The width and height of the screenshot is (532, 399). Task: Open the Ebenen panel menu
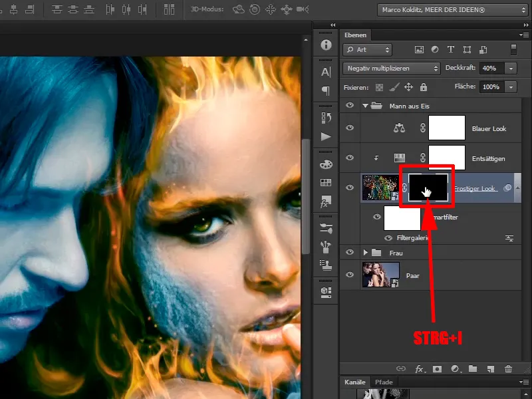coord(524,35)
